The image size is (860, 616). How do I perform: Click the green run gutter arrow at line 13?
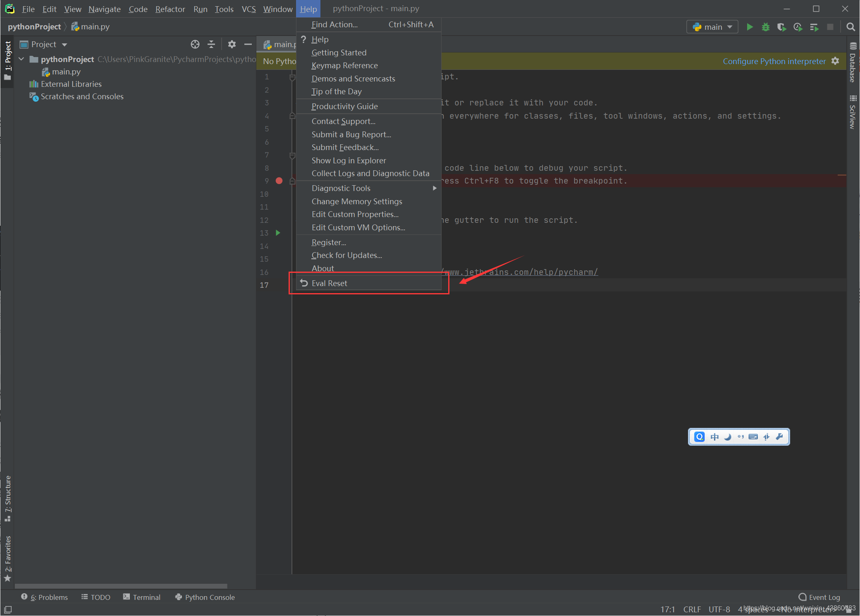(278, 233)
